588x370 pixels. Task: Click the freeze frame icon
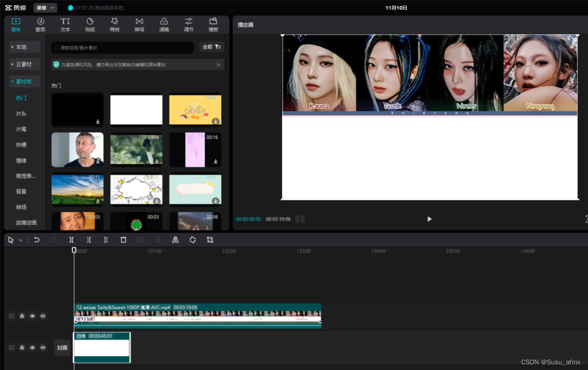[x=141, y=240]
